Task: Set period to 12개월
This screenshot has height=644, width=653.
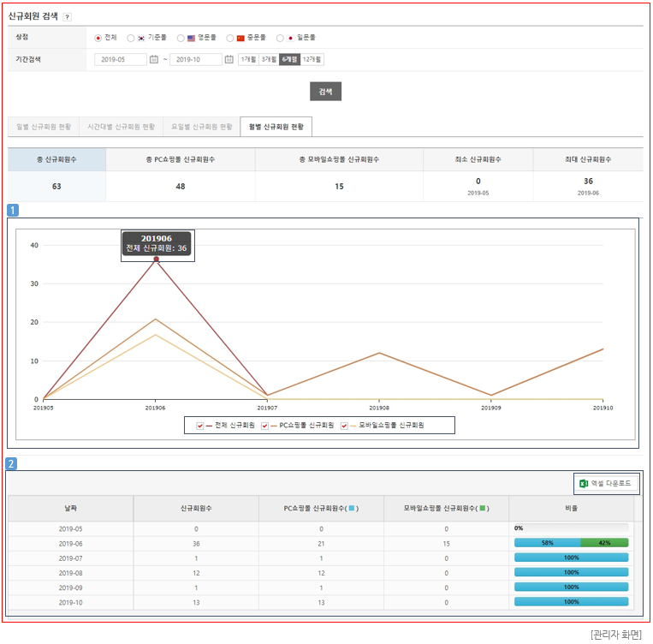Action: coord(312,60)
